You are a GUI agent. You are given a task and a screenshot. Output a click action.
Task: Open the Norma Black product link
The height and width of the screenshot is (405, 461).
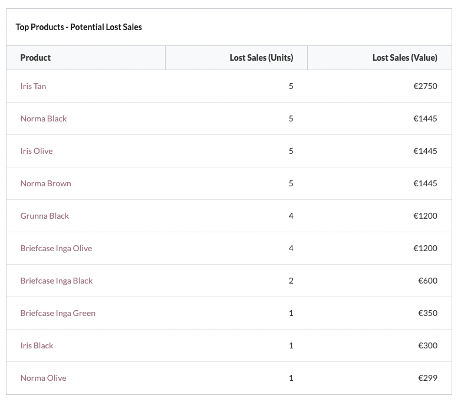pos(44,119)
